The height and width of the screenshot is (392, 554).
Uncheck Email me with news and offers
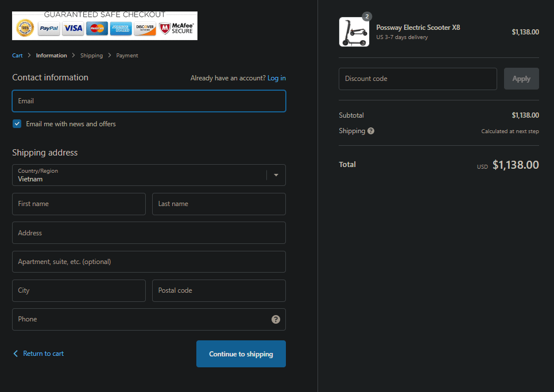(x=17, y=123)
